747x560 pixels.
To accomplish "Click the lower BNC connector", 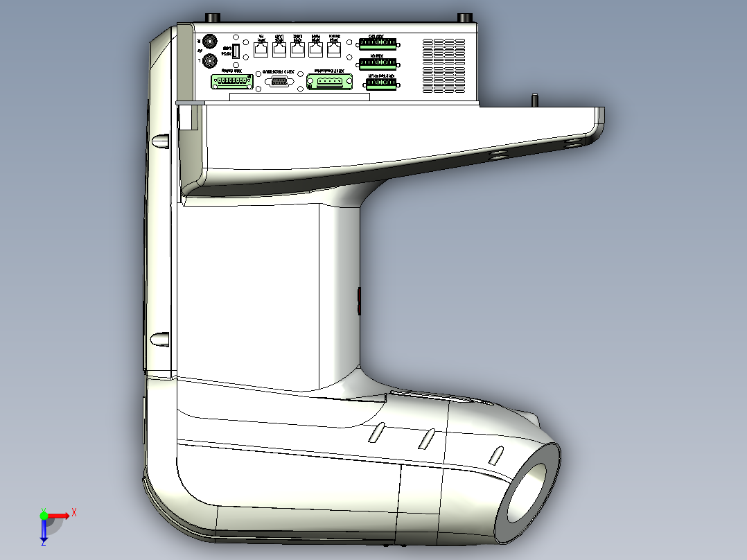I will (209, 60).
